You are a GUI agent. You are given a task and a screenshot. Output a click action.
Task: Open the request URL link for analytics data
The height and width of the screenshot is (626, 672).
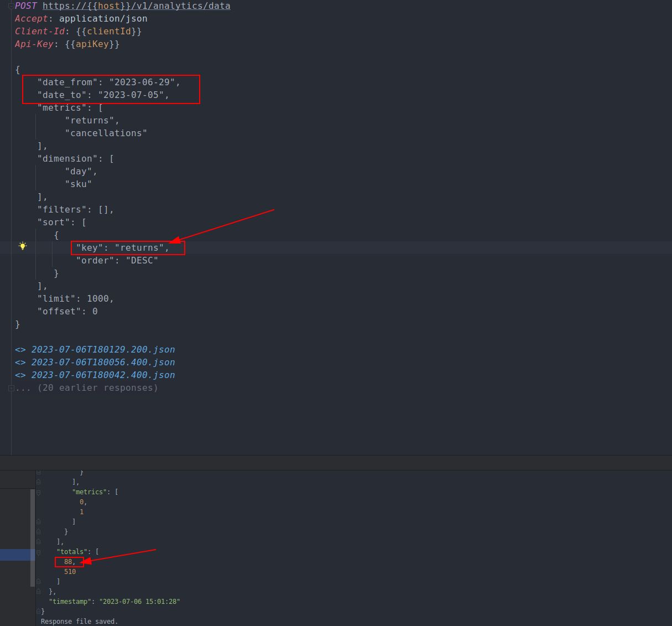137,6
